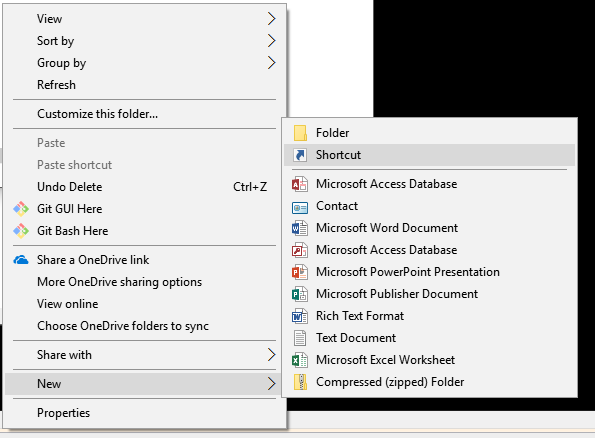Viewport: 595px width, 438px height.
Task: Click the OneDrive cloud icon
Action: click(x=21, y=260)
